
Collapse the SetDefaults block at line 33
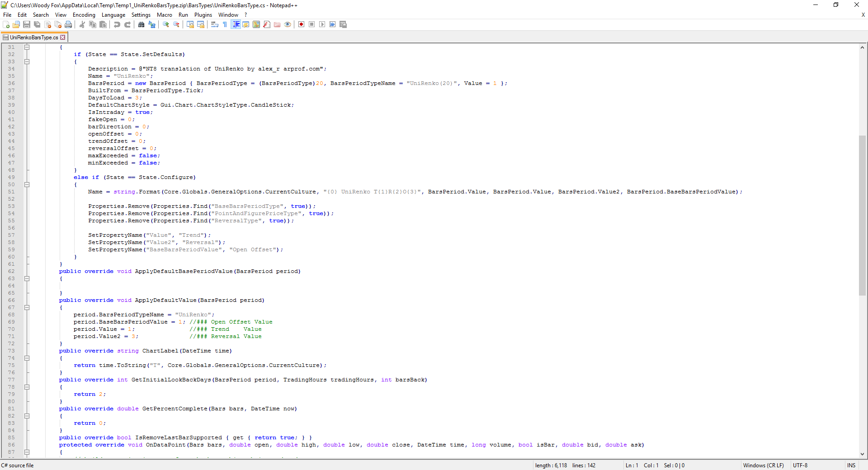[27, 61]
